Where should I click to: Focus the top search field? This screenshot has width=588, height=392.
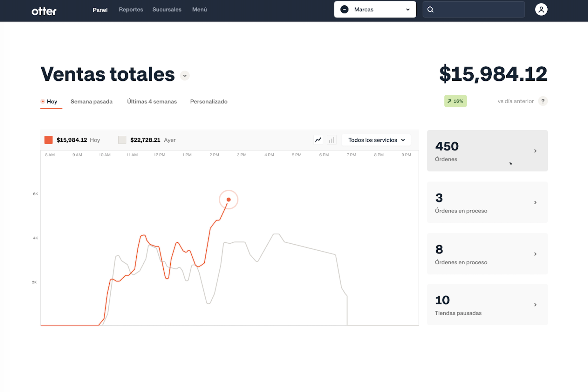click(x=474, y=10)
